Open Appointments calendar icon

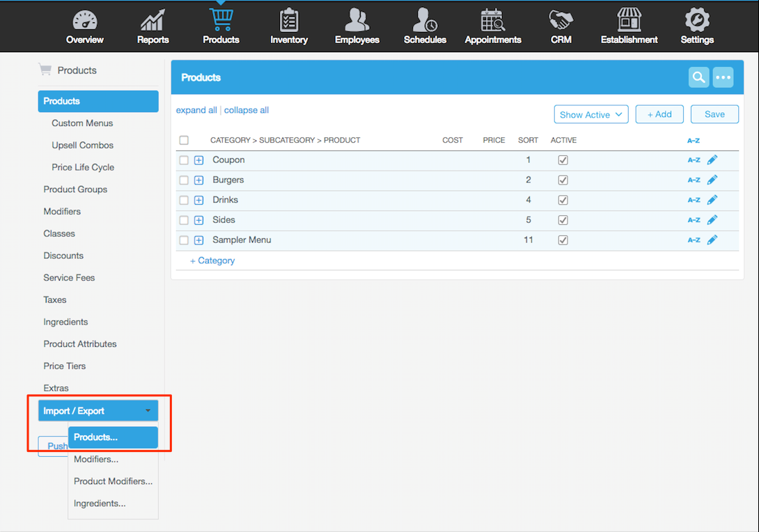click(492, 21)
